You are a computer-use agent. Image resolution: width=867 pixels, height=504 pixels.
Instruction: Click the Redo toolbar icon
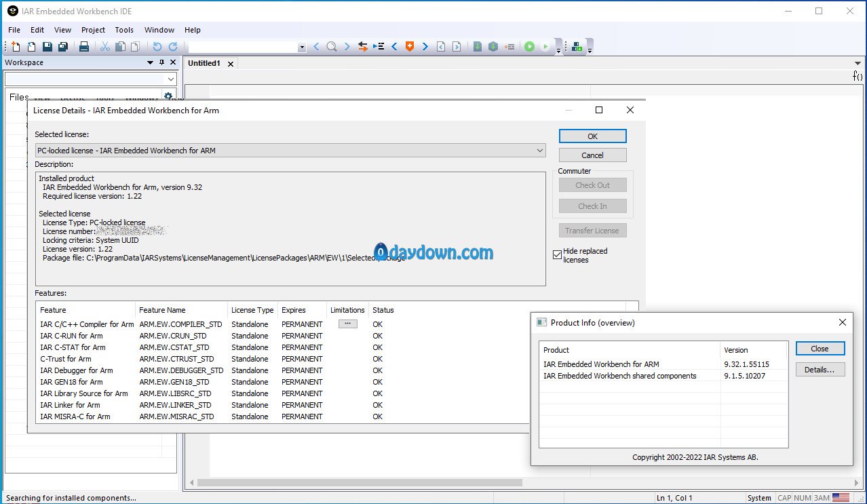(173, 47)
